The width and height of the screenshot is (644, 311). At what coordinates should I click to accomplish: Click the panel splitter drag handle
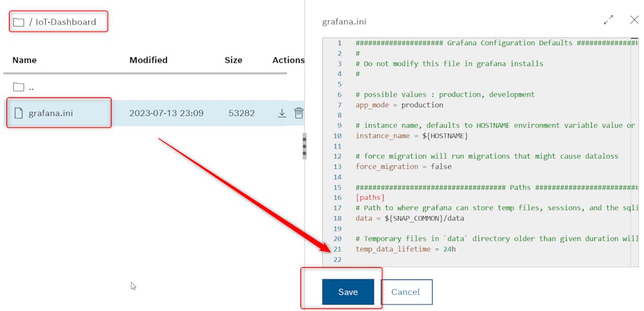pos(304,146)
